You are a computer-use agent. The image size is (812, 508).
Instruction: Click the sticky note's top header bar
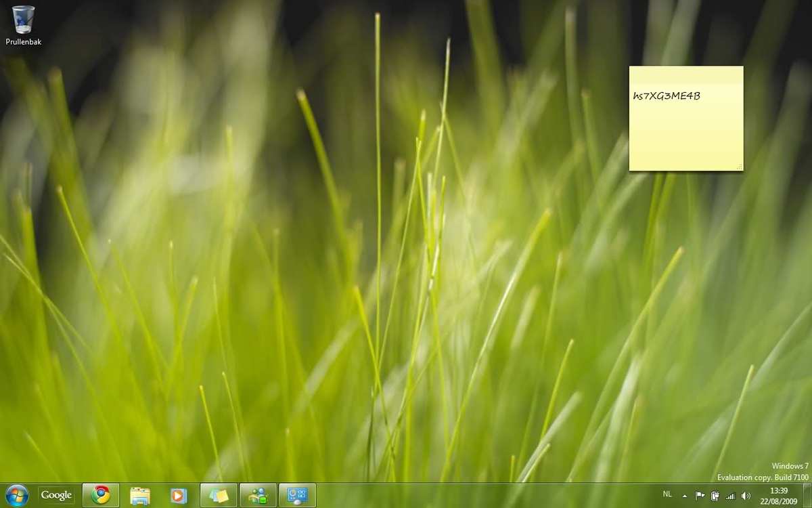686,74
